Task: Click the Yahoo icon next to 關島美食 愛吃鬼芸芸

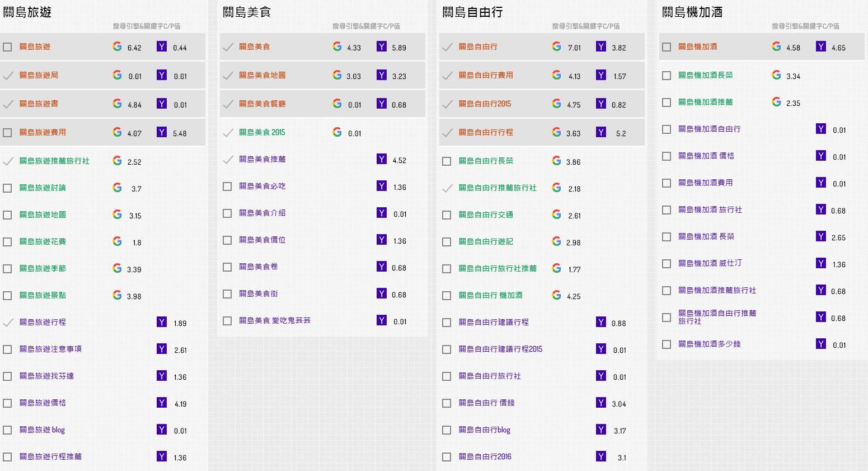Action: click(x=381, y=320)
